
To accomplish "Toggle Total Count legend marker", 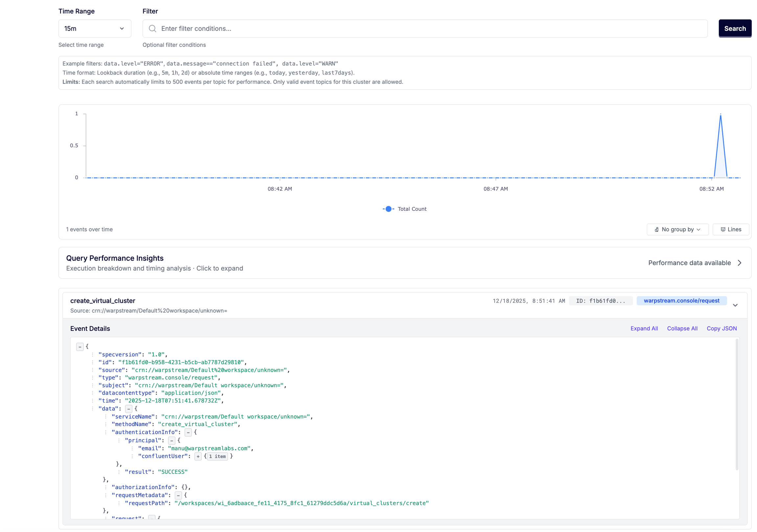I will [388, 209].
